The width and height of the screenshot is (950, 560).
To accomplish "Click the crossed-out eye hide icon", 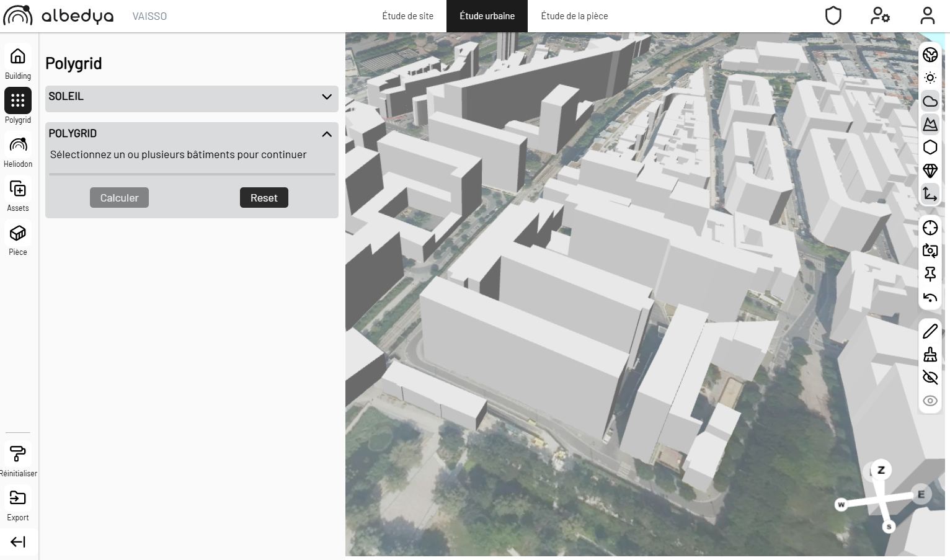I will (x=930, y=377).
